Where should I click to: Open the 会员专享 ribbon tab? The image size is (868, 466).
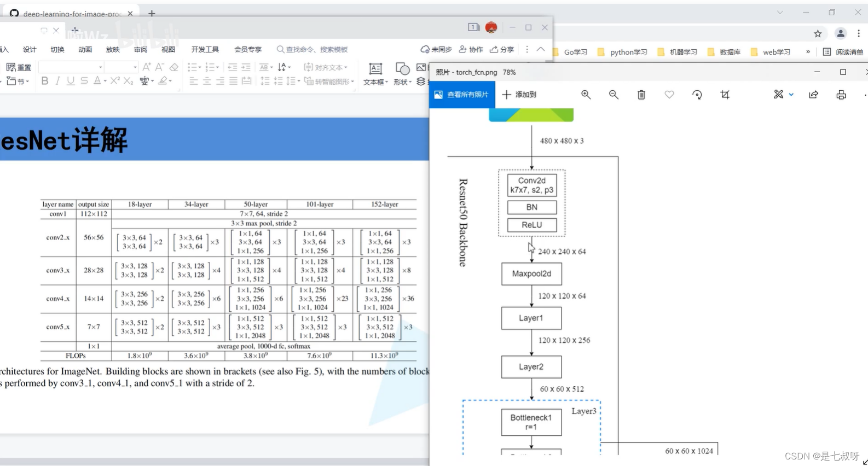click(248, 49)
